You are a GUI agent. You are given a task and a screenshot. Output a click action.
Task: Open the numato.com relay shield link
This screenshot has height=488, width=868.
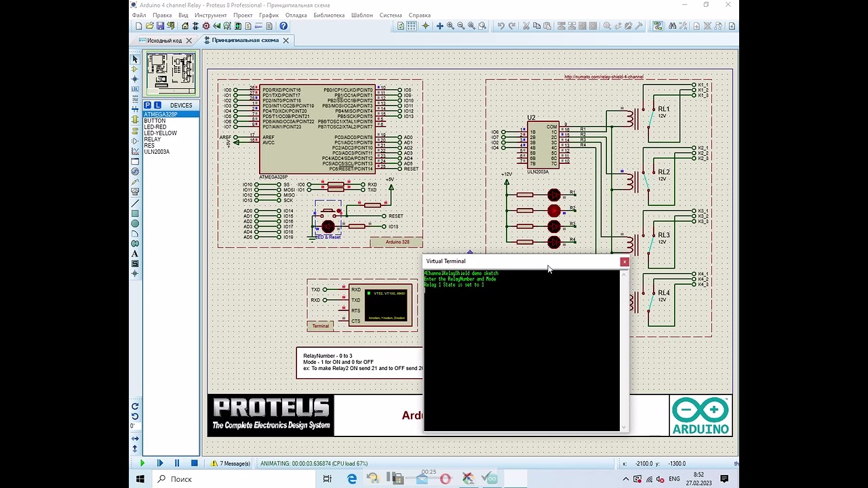(604, 77)
